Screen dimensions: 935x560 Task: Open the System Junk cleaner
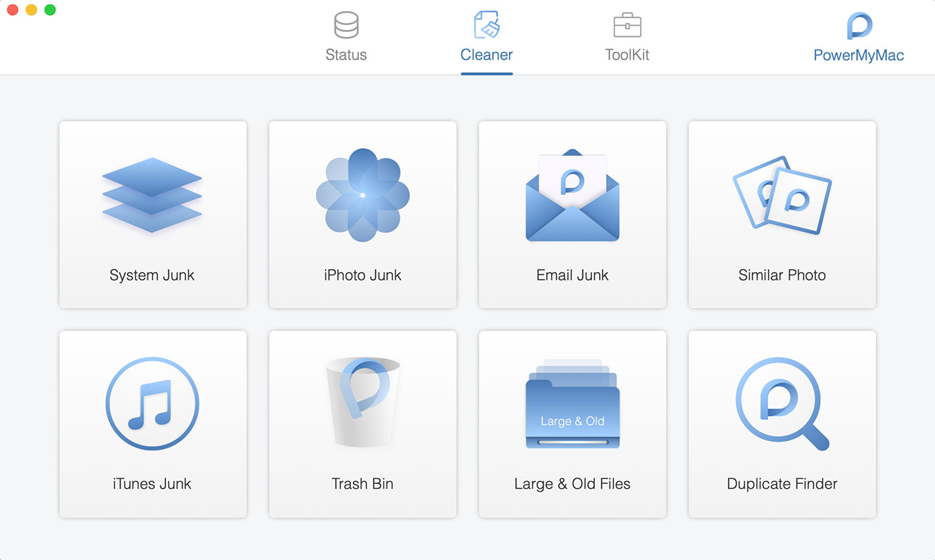click(152, 215)
